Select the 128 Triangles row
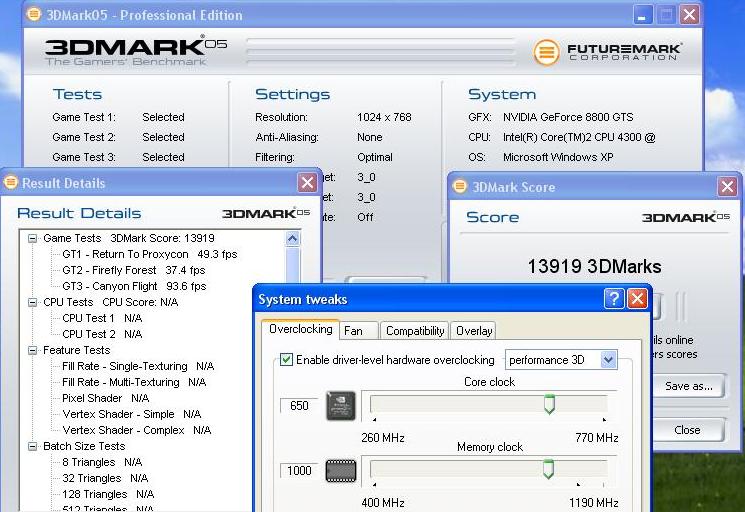Screen dimensions: 745x512 tap(108, 494)
